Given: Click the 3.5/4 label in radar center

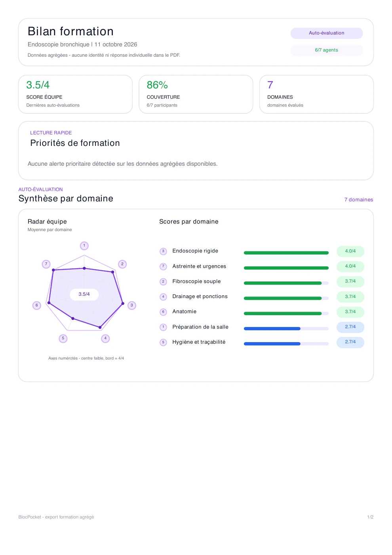Looking at the screenshot, I should click(x=84, y=295).
